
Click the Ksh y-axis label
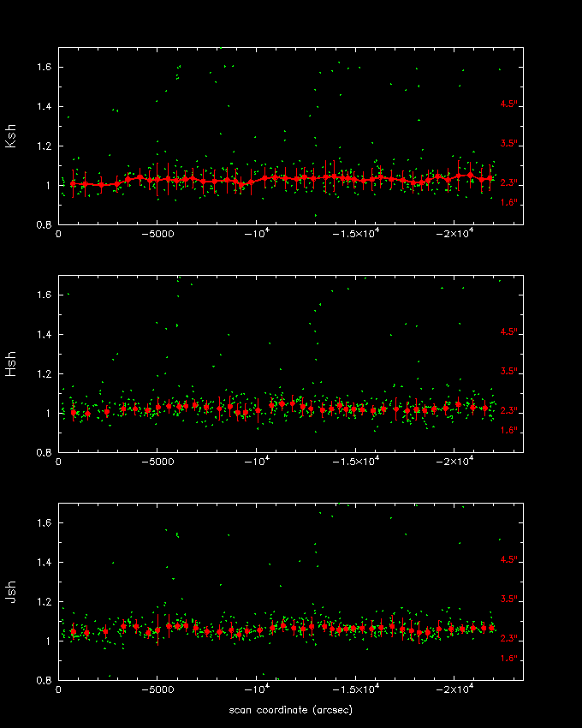11,138
